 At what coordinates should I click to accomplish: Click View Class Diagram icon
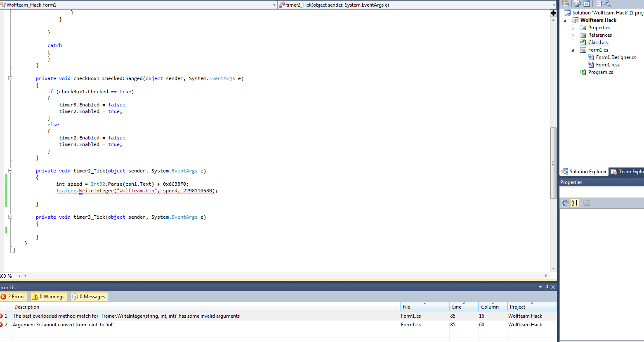click(x=608, y=3)
